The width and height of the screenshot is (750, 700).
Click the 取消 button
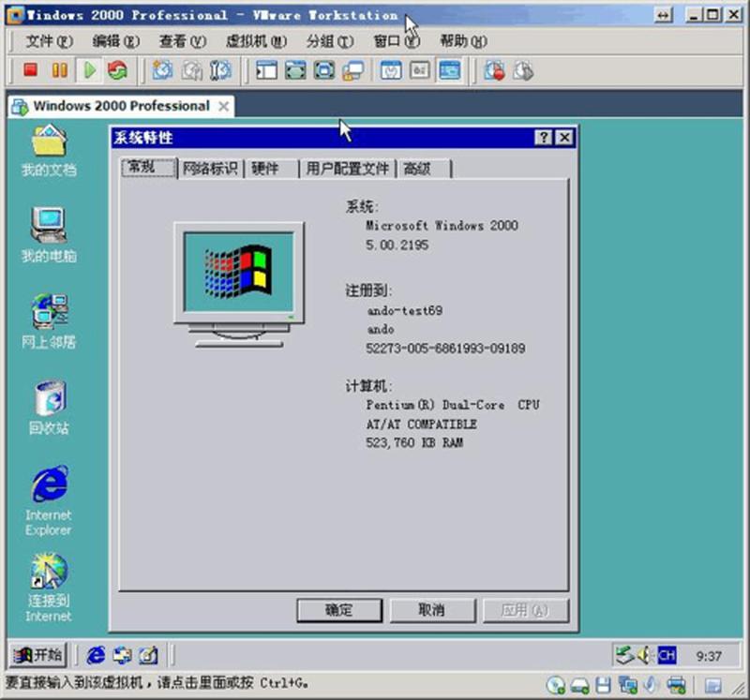(432, 610)
